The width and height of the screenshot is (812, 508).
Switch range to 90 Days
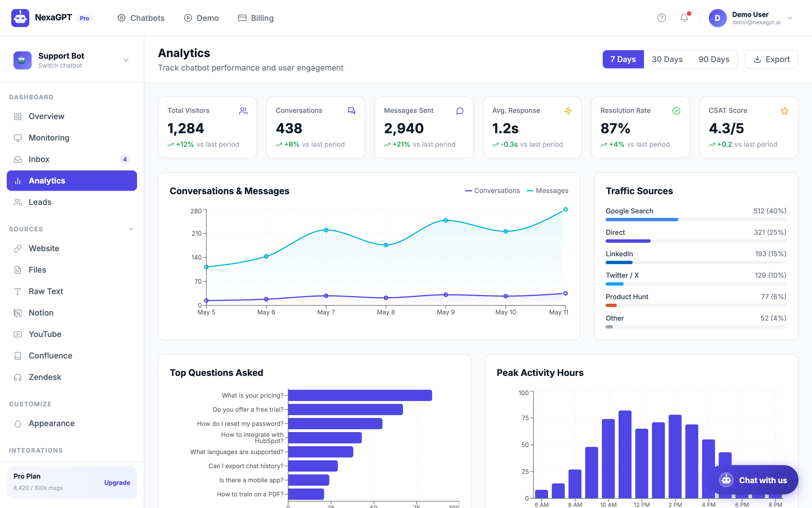714,60
